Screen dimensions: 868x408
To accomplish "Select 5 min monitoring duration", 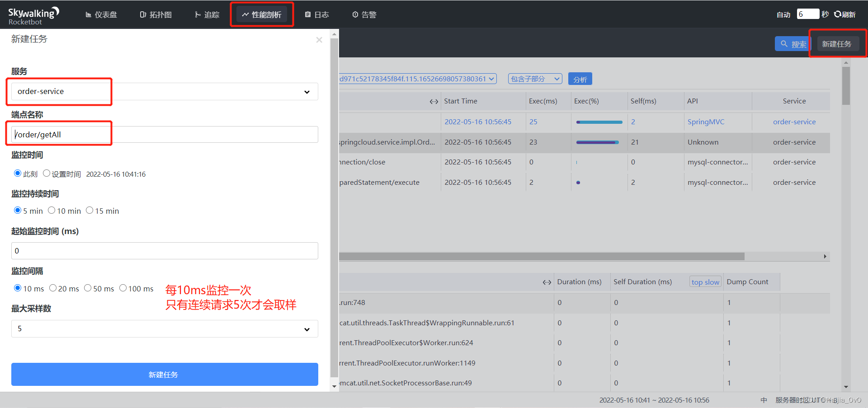I will tap(18, 210).
